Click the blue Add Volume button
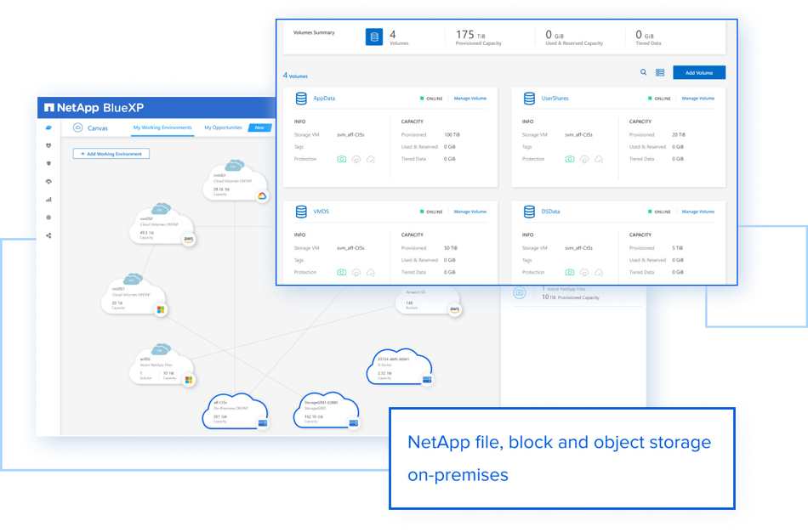This screenshot has width=808, height=532. [x=699, y=72]
